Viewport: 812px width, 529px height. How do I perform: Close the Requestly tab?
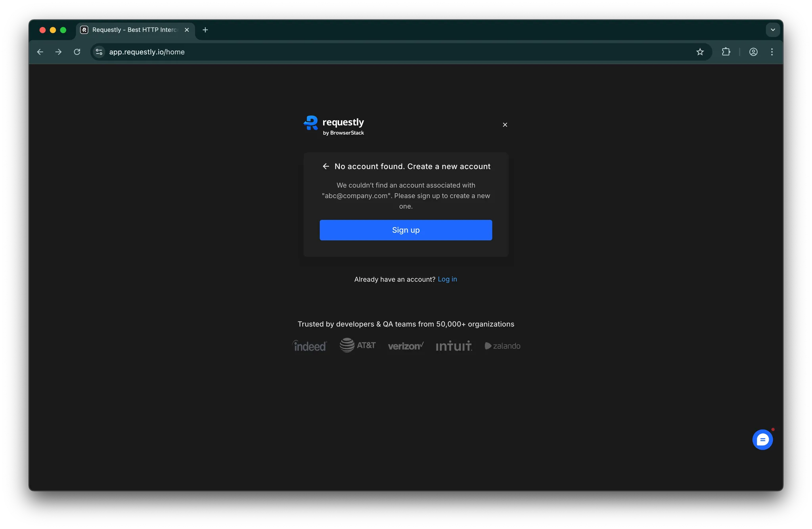[187, 30]
